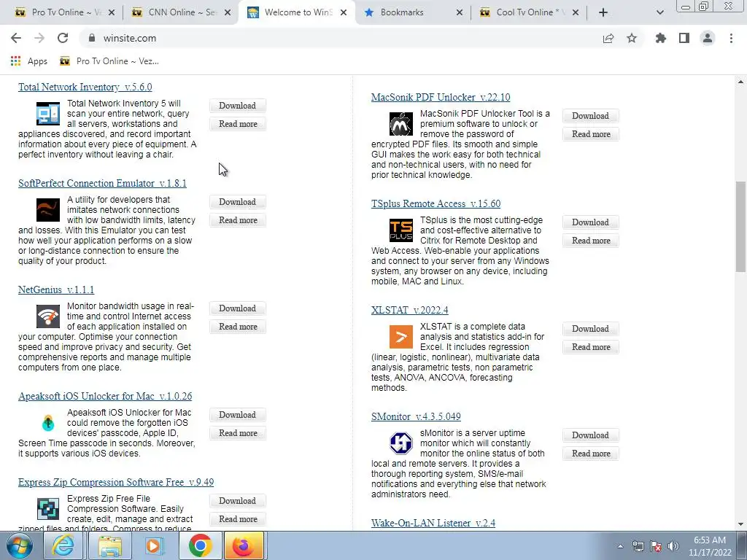Viewport: 747px width, 560px height.
Task: Click NetGenius wifi product icon
Action: click(48, 316)
